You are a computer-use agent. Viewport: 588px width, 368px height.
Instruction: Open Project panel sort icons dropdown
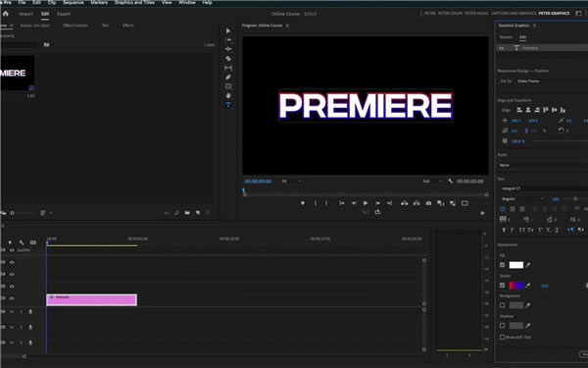[x=45, y=213]
